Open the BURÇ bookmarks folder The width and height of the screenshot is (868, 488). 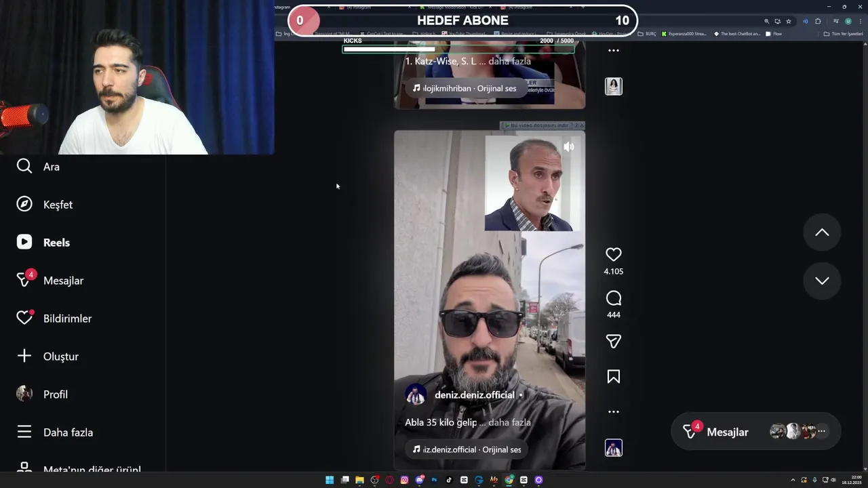coord(647,34)
